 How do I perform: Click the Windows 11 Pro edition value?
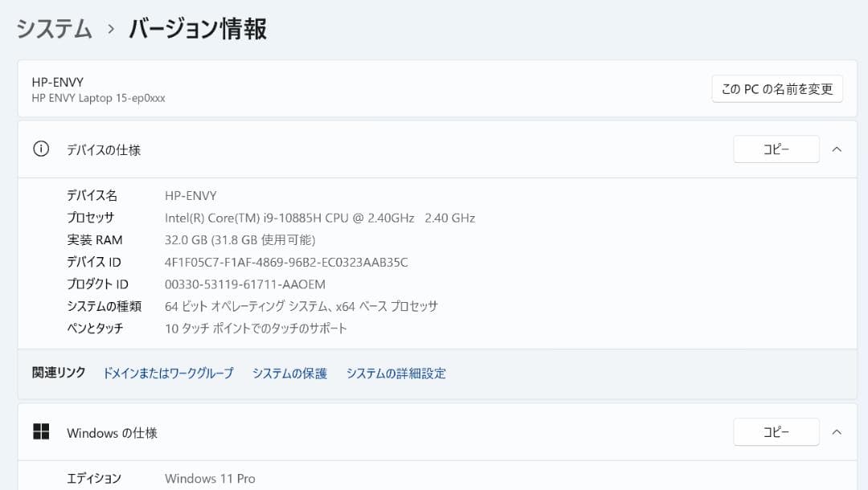coord(209,478)
